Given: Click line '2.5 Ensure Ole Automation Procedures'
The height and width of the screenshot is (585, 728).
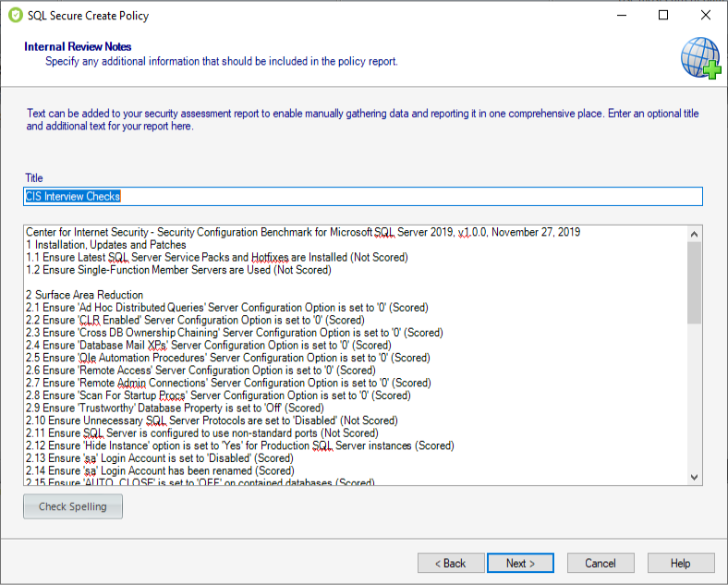Looking at the screenshot, I should point(228,358).
